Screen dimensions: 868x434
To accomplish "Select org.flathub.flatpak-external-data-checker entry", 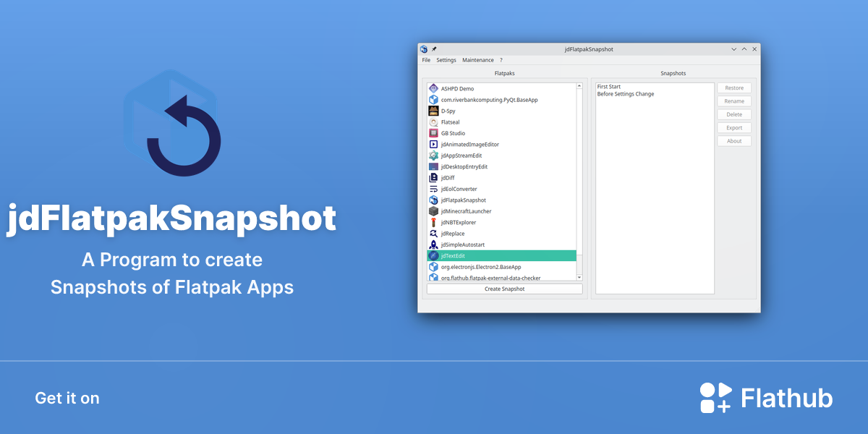I will 501,278.
